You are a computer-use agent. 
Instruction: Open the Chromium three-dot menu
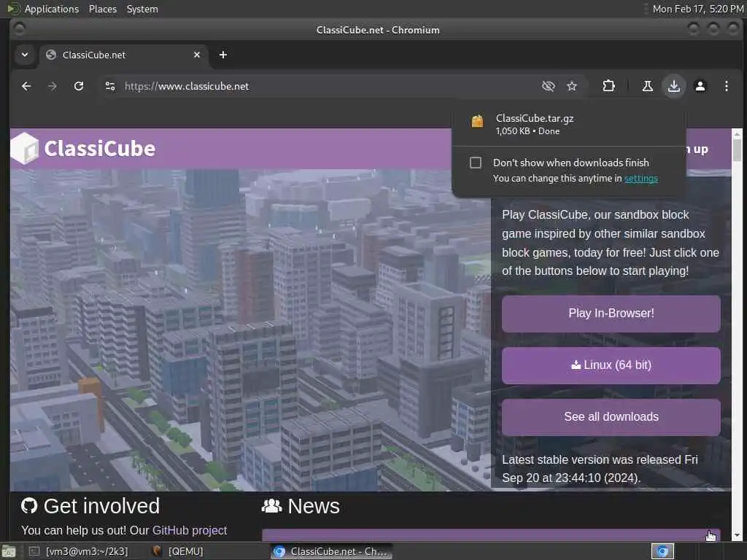[x=726, y=86]
